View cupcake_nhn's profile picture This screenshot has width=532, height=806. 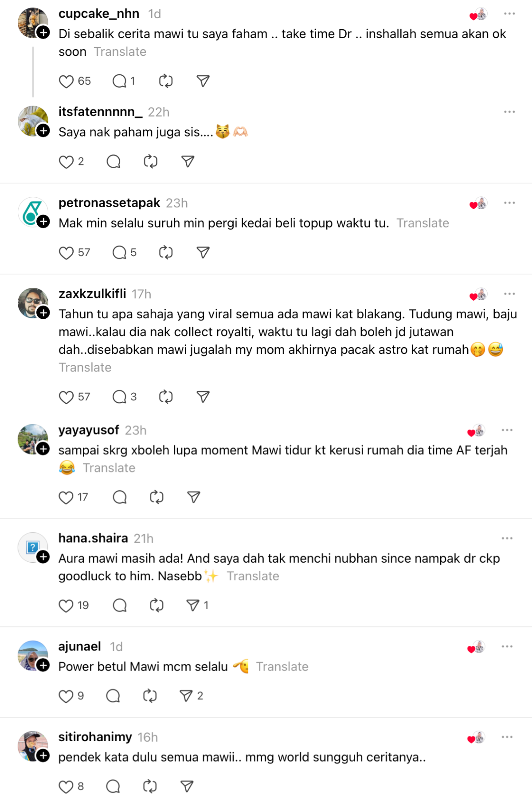(33, 23)
